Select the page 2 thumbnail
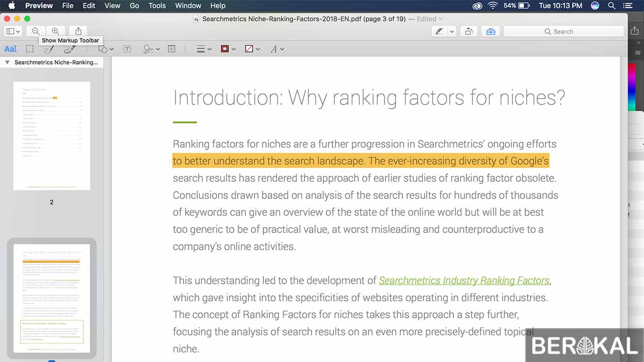 tap(51, 136)
